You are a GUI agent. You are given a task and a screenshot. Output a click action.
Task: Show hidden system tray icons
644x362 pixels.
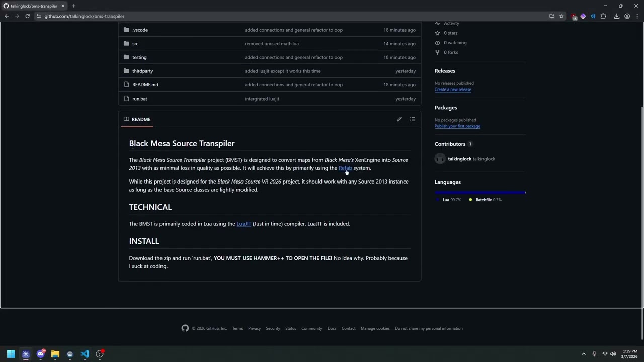584,354
